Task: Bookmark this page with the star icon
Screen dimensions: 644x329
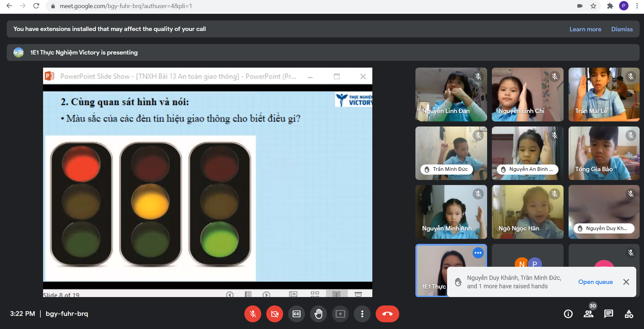Action: (593, 6)
